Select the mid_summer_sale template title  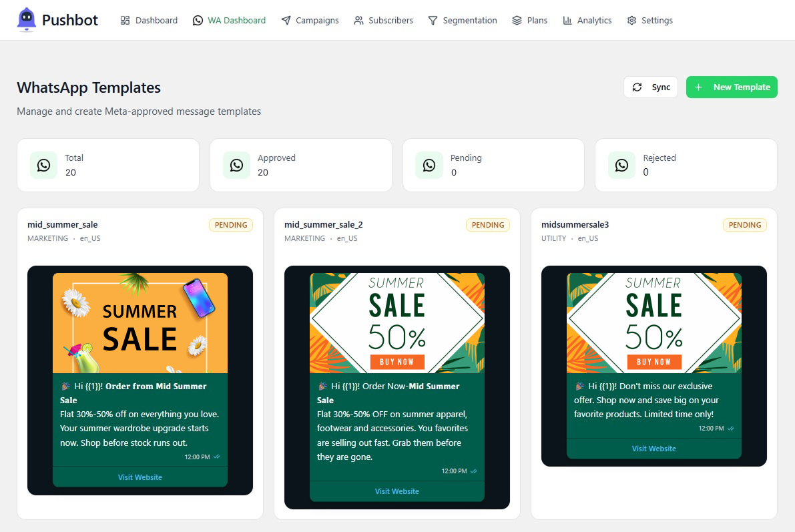point(62,225)
